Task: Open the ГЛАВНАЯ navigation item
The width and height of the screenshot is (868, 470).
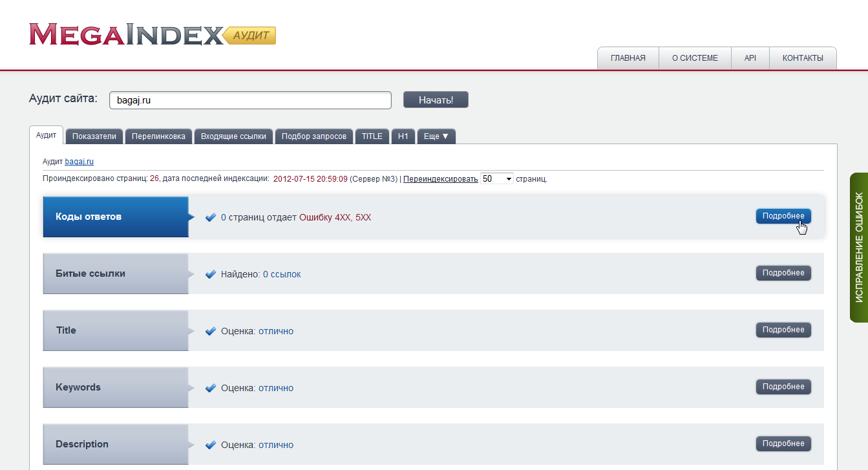Action: [628, 58]
